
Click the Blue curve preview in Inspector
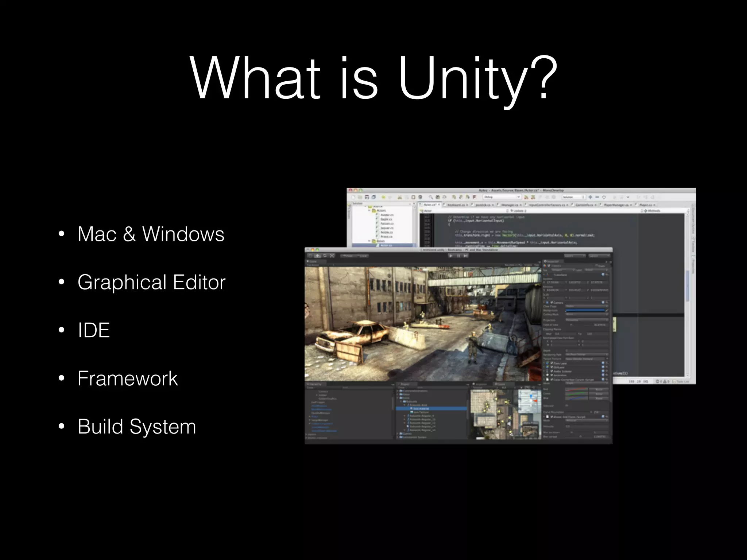577,398
